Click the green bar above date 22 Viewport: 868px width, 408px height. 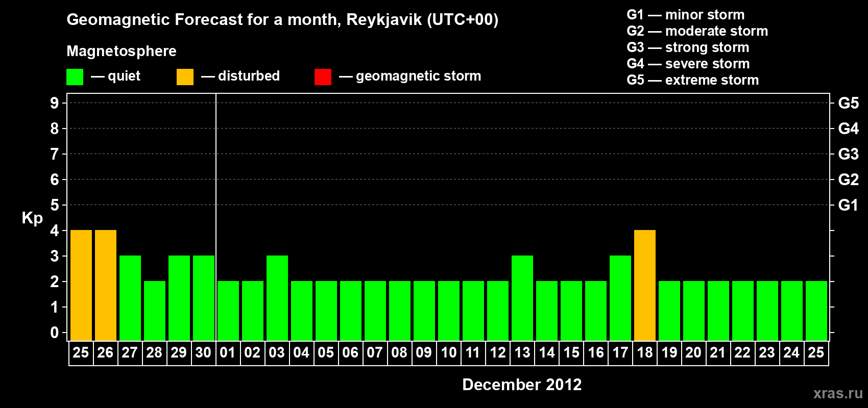743,311
